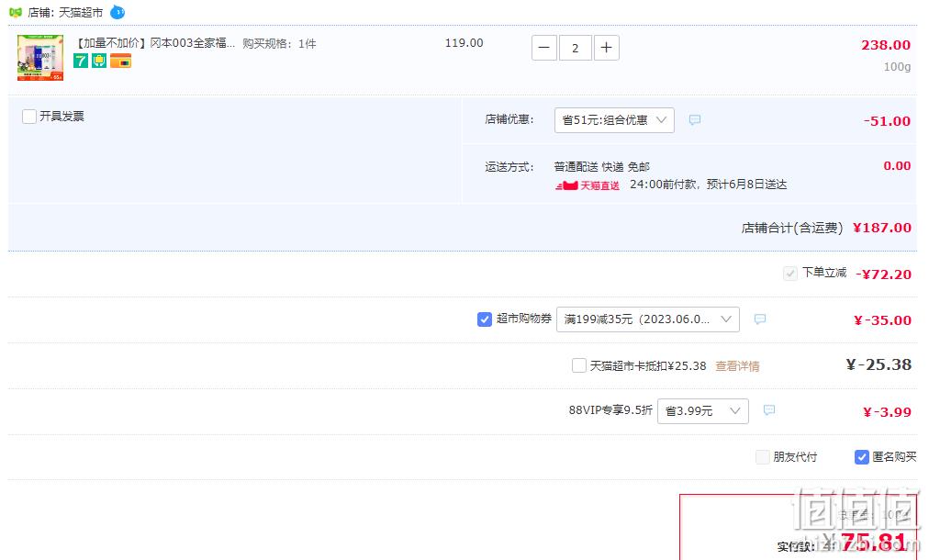Click the store discount amount -51.00
Viewport: 929px width, 560px height.
coord(887,121)
